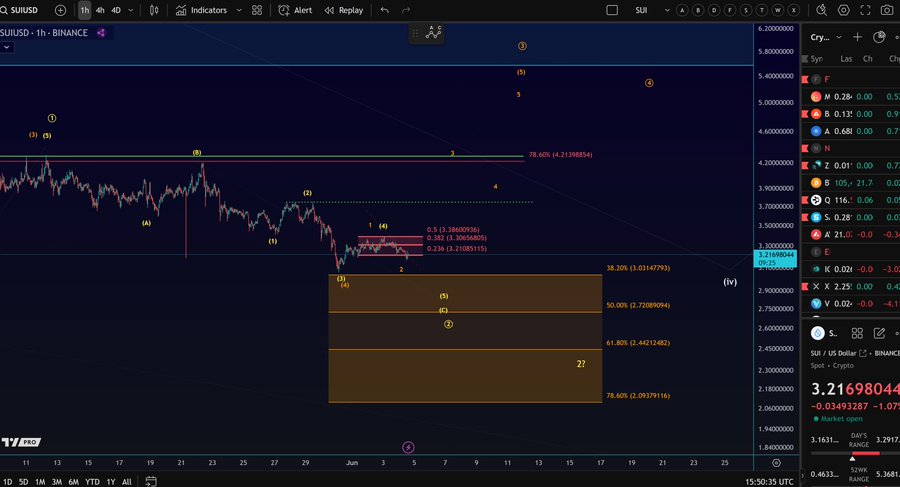Toggle the S quick button in top toolbar
The width and height of the screenshot is (900, 487).
coord(746,10)
